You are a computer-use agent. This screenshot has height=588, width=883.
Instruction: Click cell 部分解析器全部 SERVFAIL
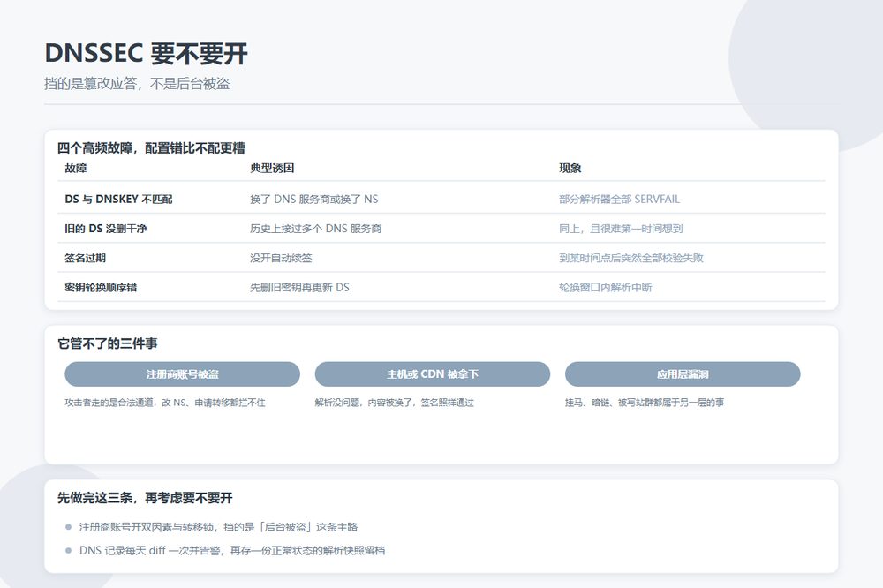pos(620,199)
